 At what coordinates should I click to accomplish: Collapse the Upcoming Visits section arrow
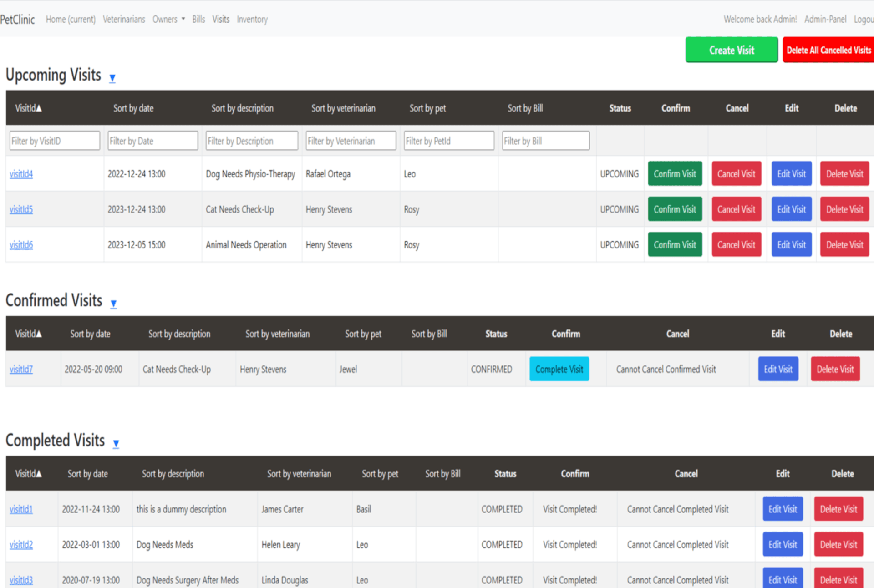pyautogui.click(x=112, y=78)
